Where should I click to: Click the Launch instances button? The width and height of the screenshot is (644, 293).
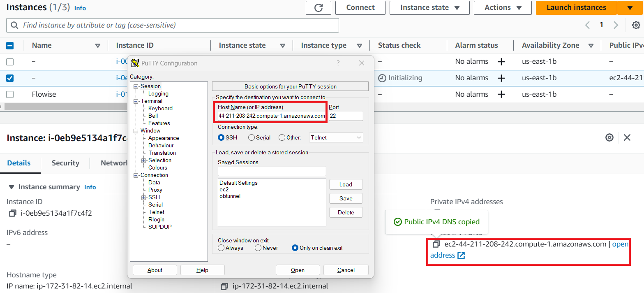point(576,8)
